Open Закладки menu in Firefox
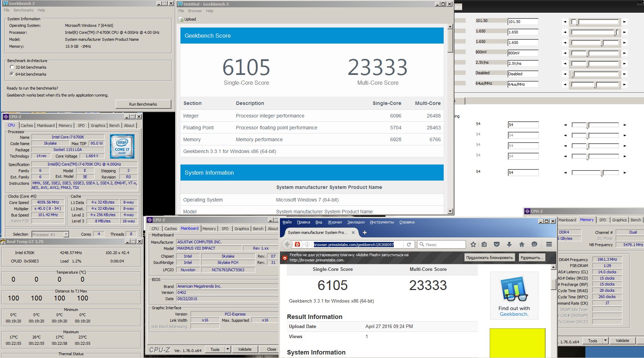644x358 pixels. pos(356,222)
